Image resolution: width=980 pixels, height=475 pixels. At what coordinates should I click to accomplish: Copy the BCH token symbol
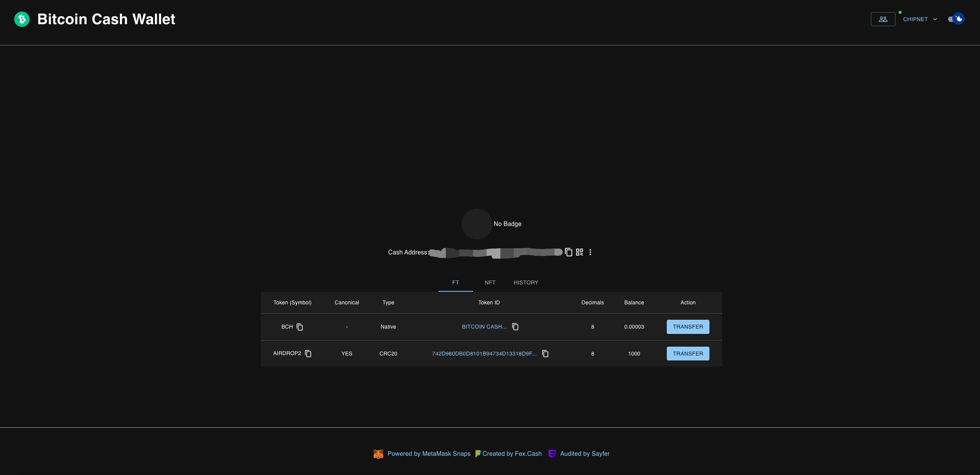(x=300, y=327)
